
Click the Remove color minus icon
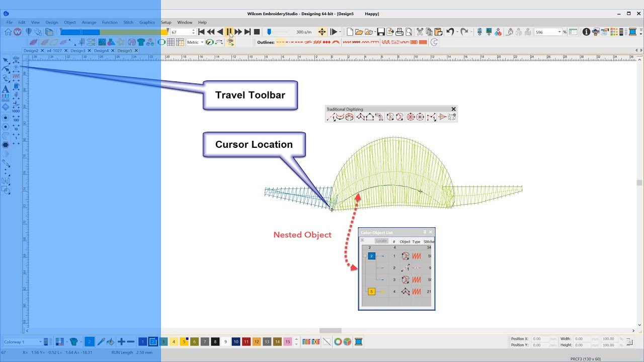pyautogui.click(x=131, y=342)
